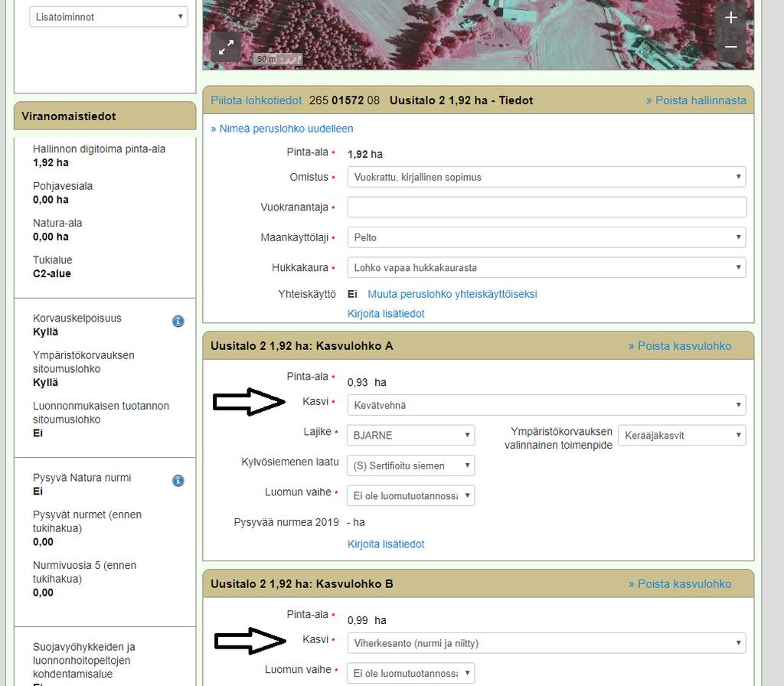784x686 pixels.
Task: Click Nimeä peruslohko uudelleen link
Action: (282, 129)
